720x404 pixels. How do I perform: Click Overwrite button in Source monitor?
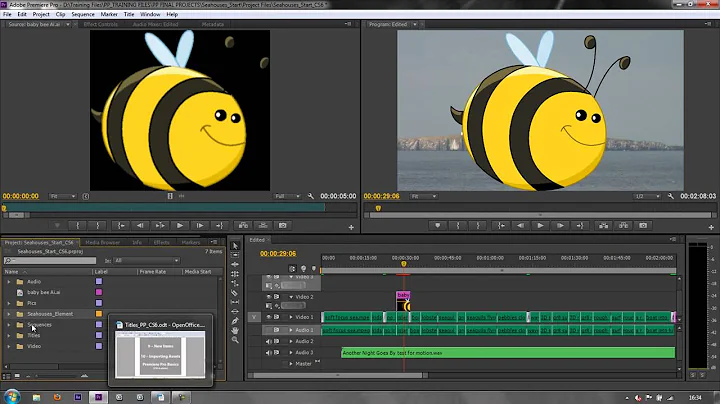[263, 225]
